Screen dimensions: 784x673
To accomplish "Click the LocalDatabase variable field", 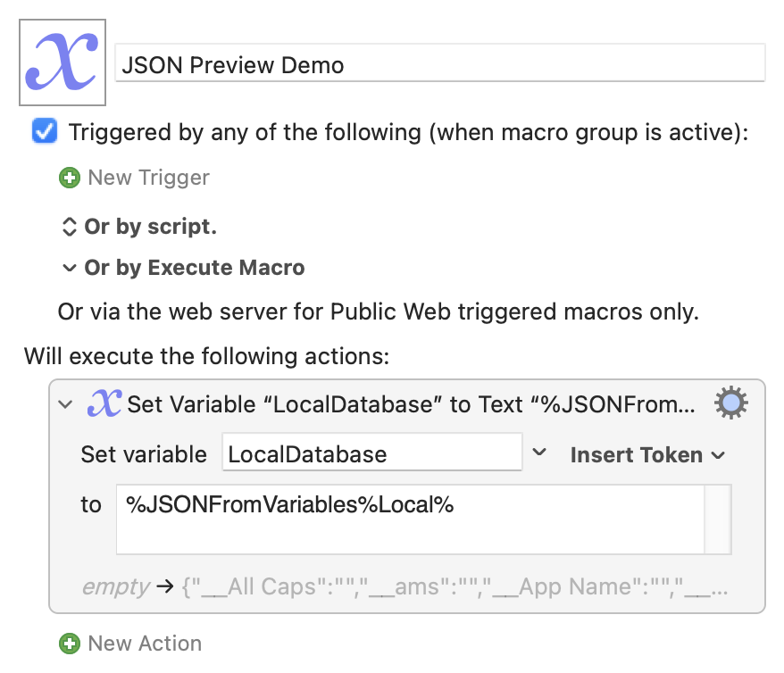I will [x=372, y=453].
